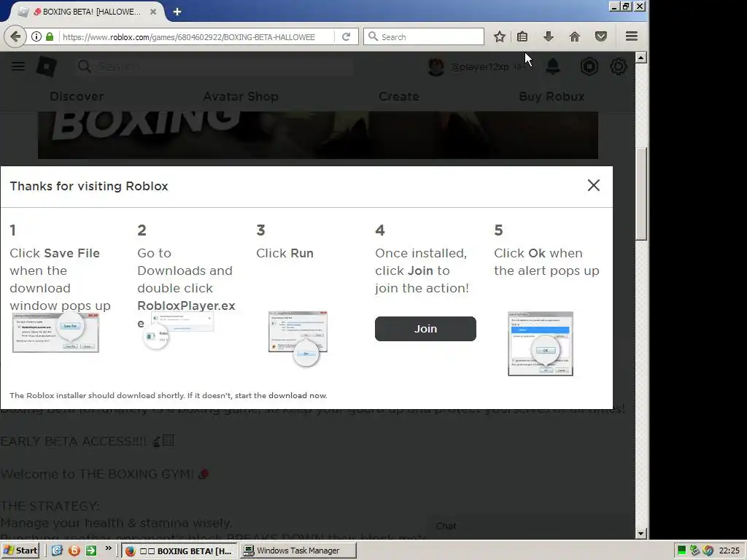Click the Firefox address bar URL
747x560 pixels.
pyautogui.click(x=189, y=37)
